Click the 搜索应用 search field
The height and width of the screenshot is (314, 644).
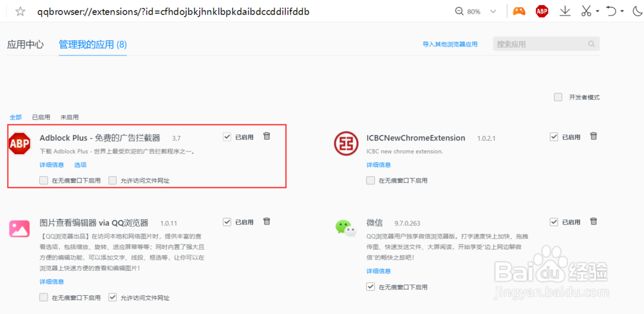pos(546,44)
